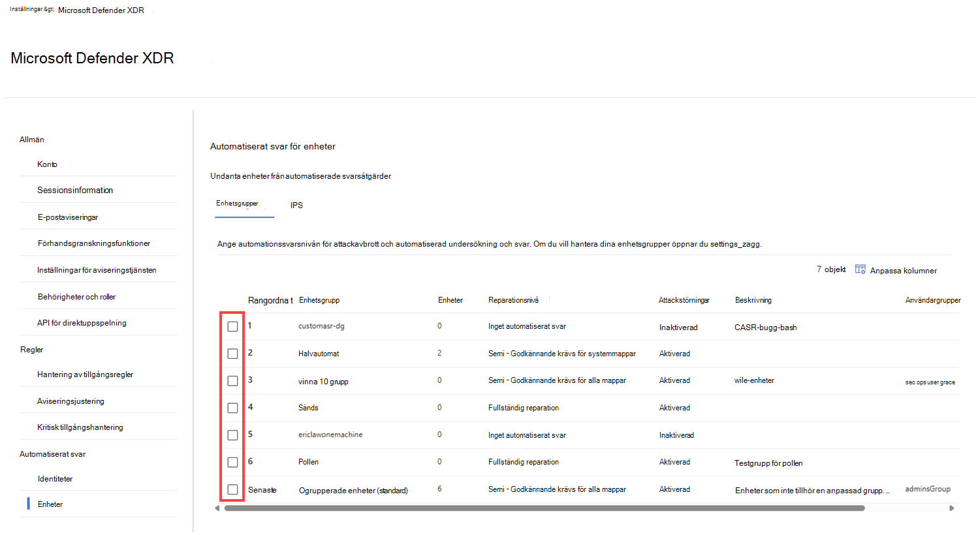Select the Halvautomat row checkbox
The height and width of the screenshot is (535, 980).
[x=232, y=354]
